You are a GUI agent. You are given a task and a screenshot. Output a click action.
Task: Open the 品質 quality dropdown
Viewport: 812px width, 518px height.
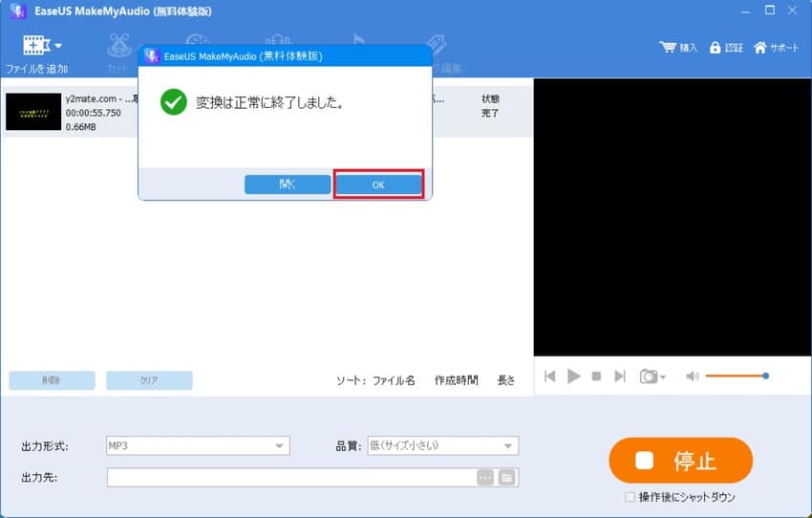442,445
